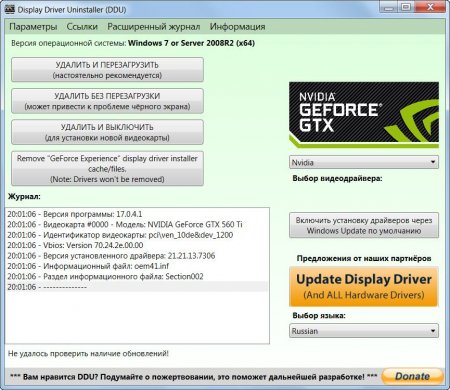Expand the Russian language dropdown

pos(364,331)
